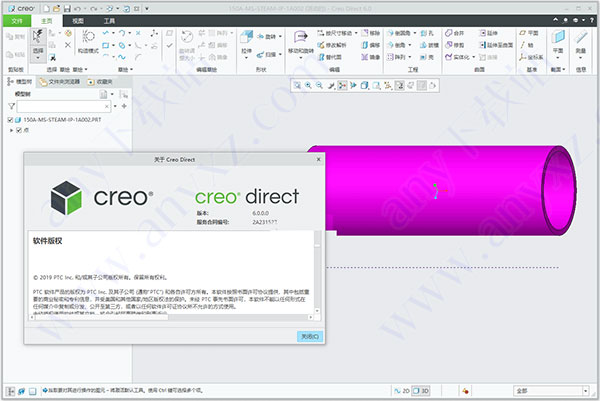Close the About Creo Direct dialog with X
Viewport: 600px width, 401px height.
click(x=318, y=159)
